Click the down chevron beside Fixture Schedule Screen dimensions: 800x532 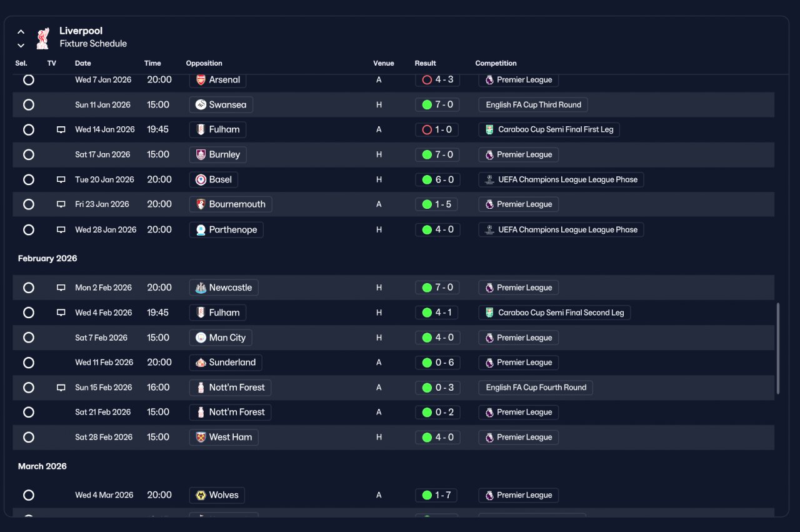click(x=21, y=45)
